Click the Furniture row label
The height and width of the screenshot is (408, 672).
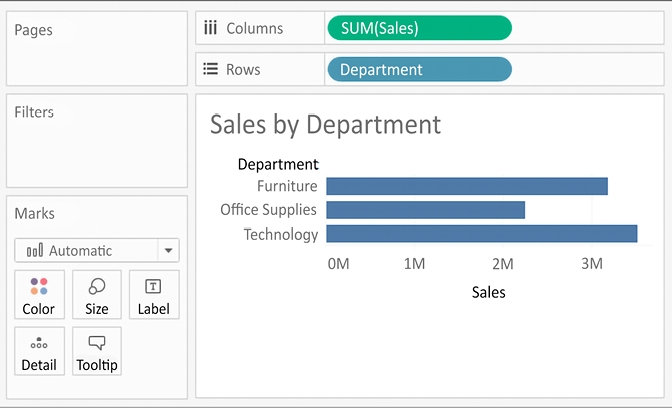287,186
